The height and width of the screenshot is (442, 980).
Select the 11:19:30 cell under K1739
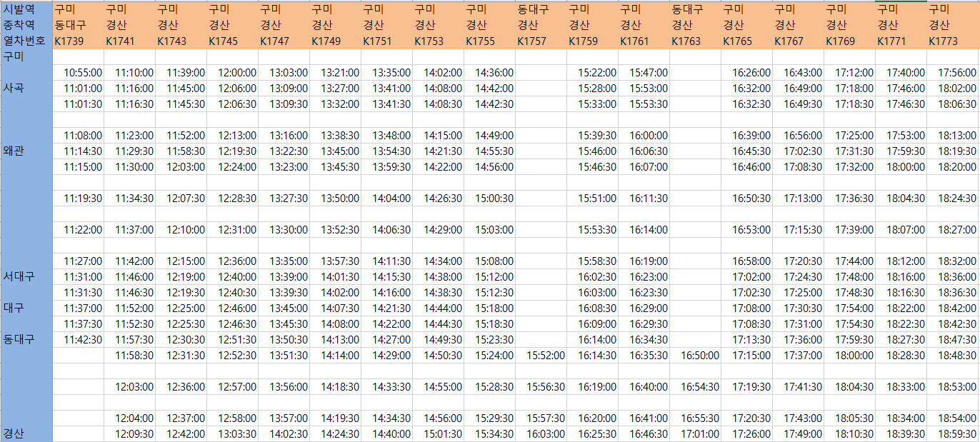pyautogui.click(x=79, y=198)
